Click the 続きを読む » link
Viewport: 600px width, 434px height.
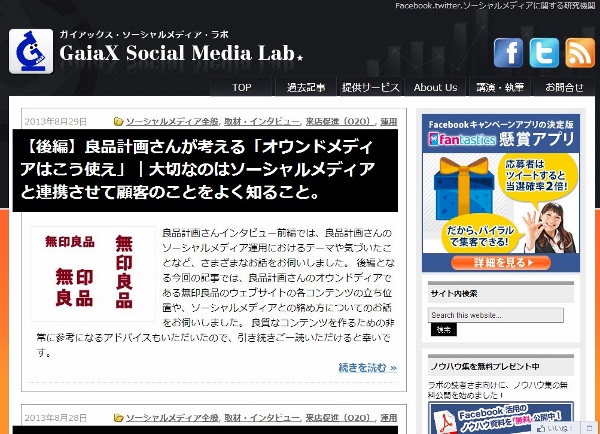click(x=367, y=367)
